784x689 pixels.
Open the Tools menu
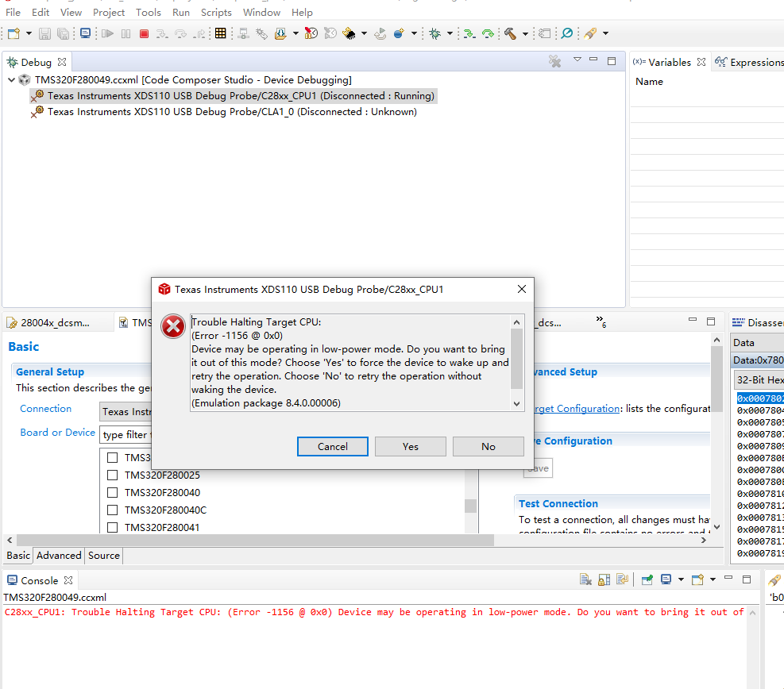(x=149, y=13)
